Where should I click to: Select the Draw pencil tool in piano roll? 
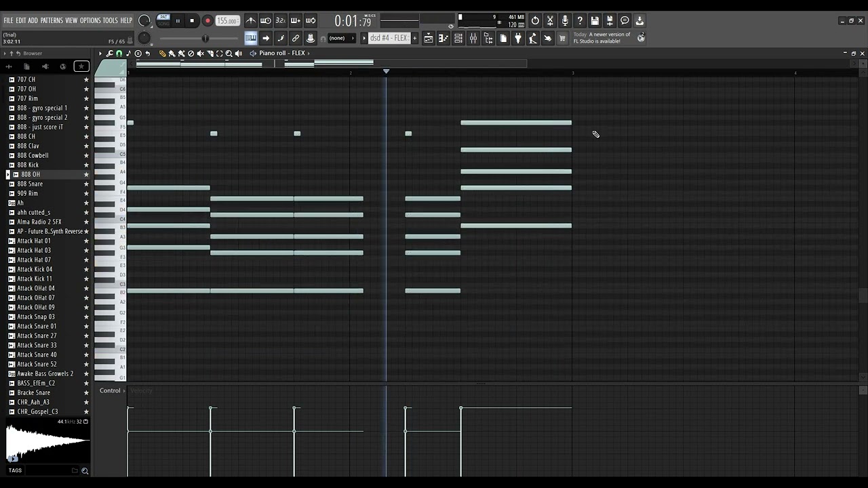(x=163, y=54)
